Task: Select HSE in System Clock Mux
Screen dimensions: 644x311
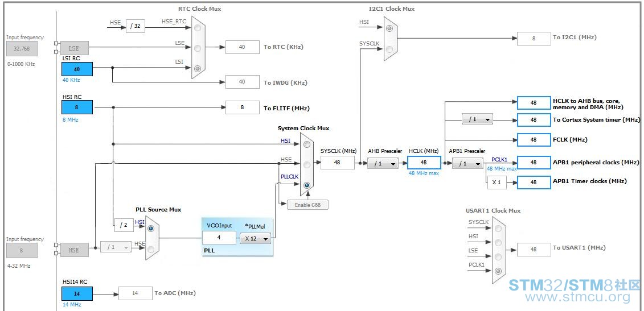Action: coord(307,164)
